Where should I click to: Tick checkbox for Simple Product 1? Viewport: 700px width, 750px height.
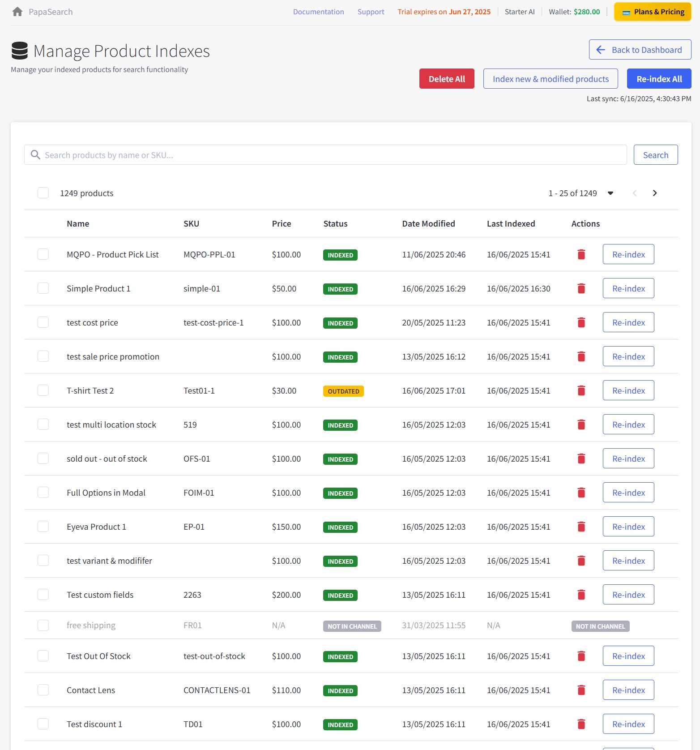[43, 288]
